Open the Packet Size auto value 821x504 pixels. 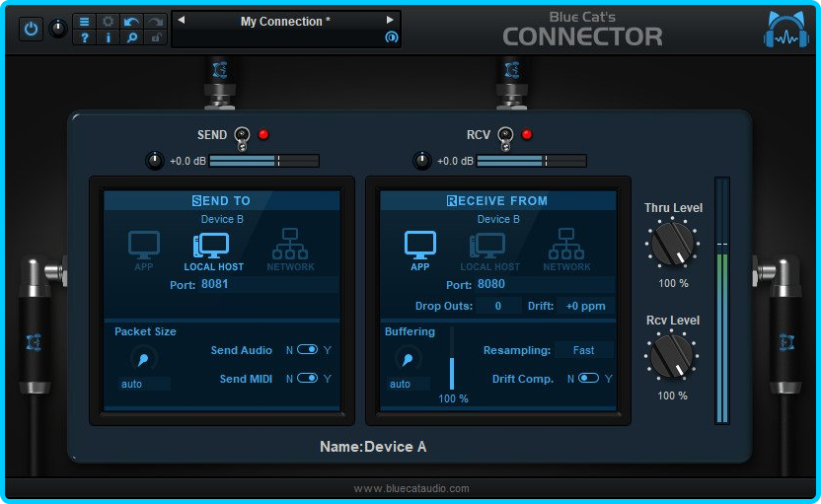point(143,384)
